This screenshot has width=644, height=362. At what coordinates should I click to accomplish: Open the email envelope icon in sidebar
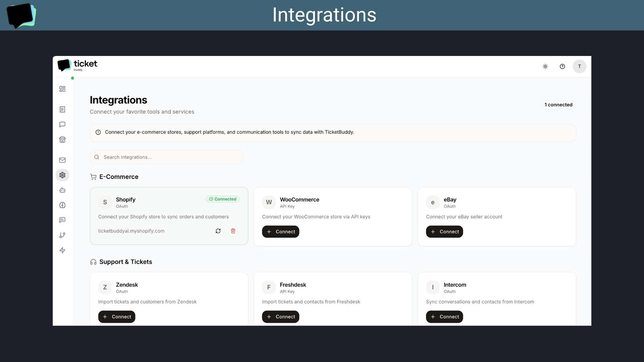pos(62,160)
